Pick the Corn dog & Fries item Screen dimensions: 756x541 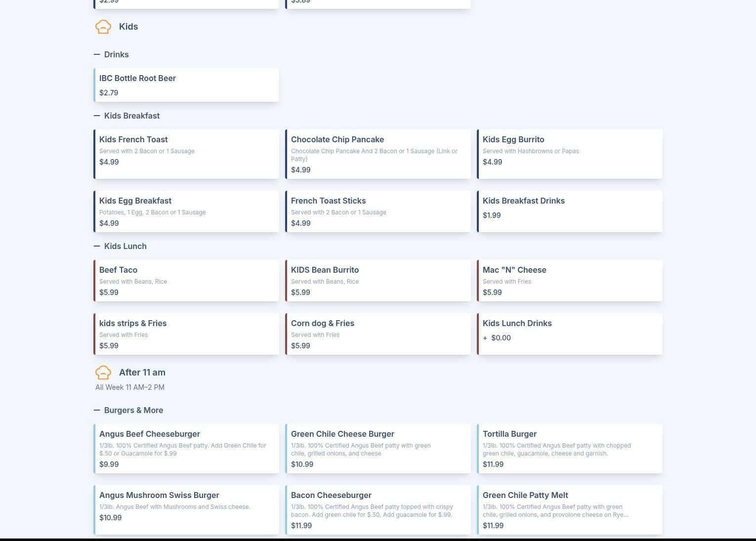pyautogui.click(x=378, y=334)
